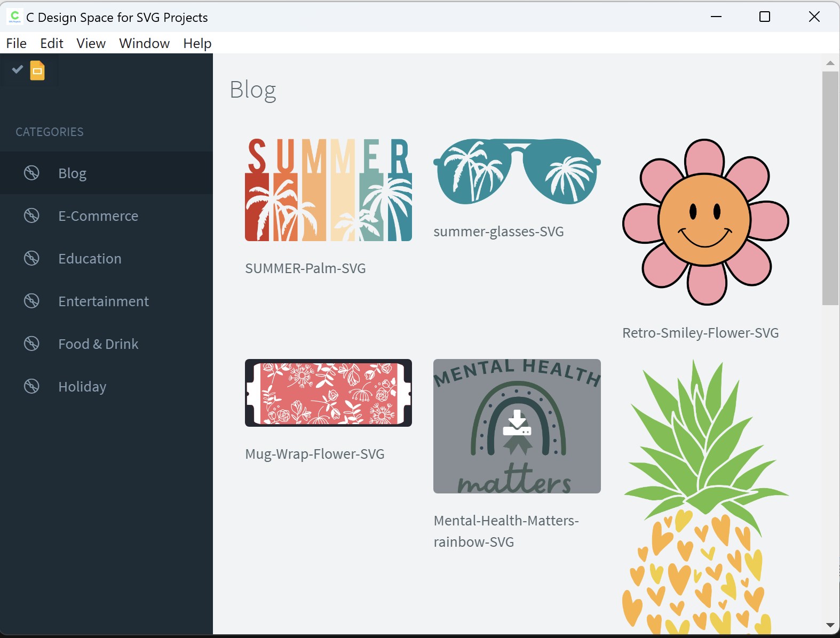The width and height of the screenshot is (840, 638).
Task: Click the icon beside Education category
Action: [31, 258]
